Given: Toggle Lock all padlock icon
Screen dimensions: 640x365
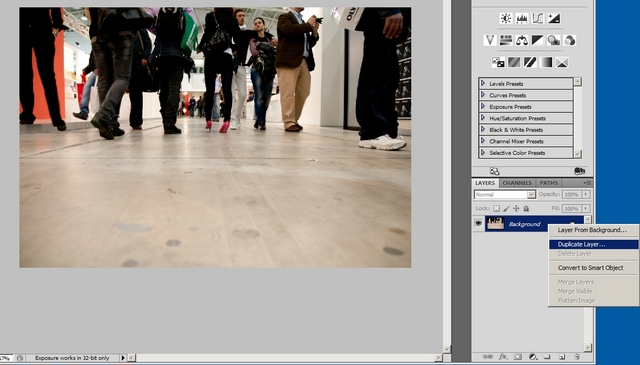Looking at the screenshot, I should (x=527, y=209).
